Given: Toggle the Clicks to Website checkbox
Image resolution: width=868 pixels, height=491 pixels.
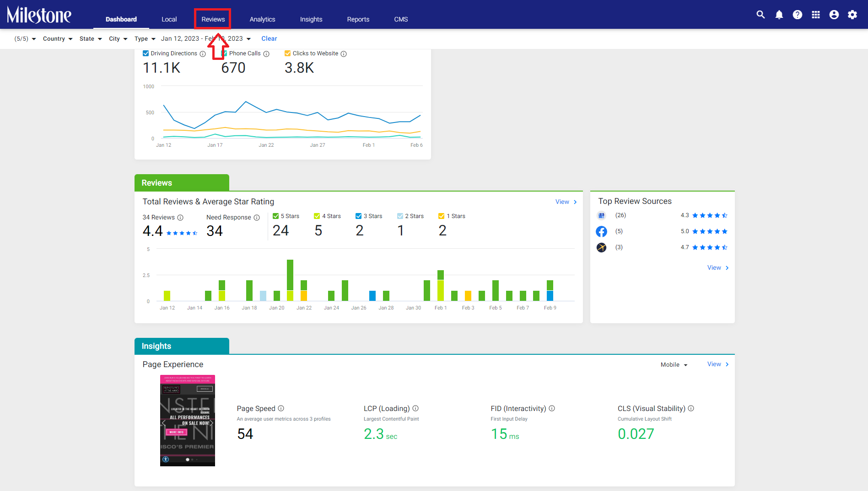Looking at the screenshot, I should (287, 53).
